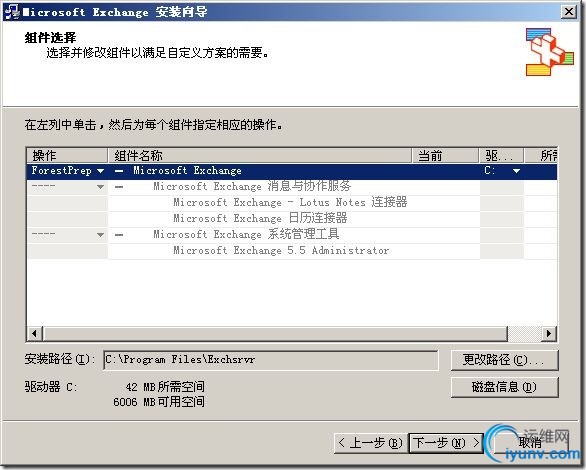
Task: Click the ForestPrep action text
Action: (61, 171)
